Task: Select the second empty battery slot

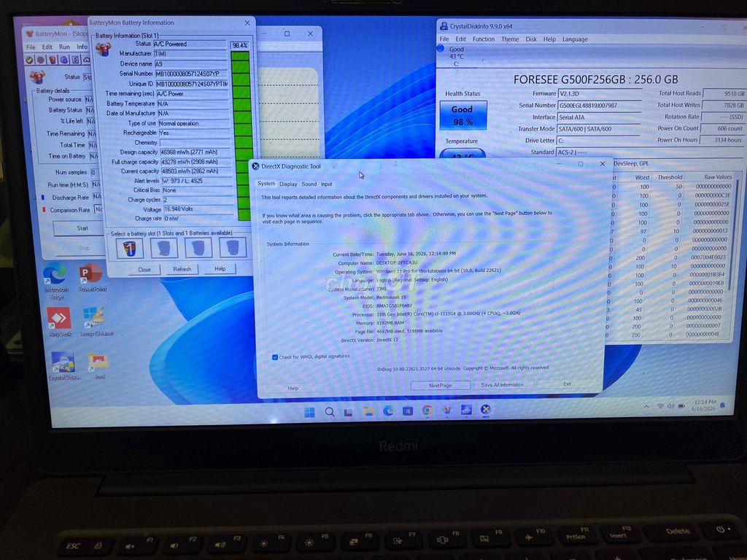Action: (164, 248)
